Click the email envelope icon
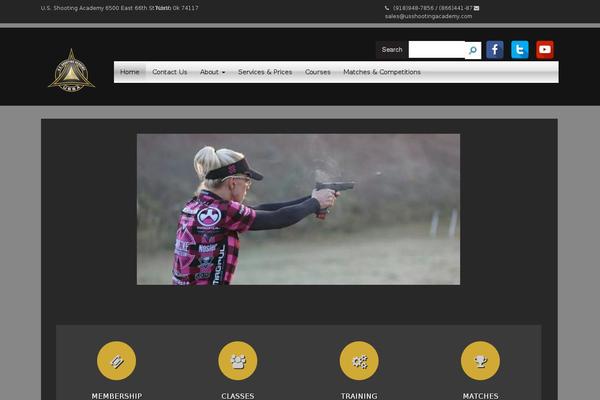Image resolution: width=600 pixels, height=400 pixels. (476, 8)
